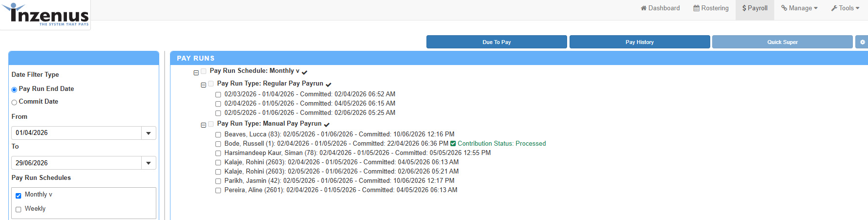Click checkmark icon beside Regular Pay Payrun
Image resolution: width=868 pixels, height=220 pixels.
coord(328,85)
